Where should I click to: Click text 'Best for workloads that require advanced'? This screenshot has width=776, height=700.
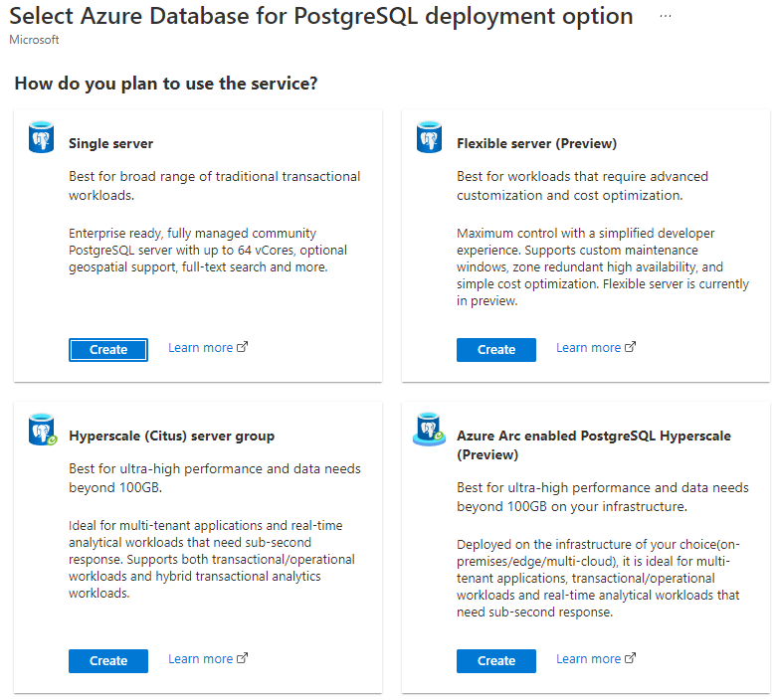click(x=582, y=177)
